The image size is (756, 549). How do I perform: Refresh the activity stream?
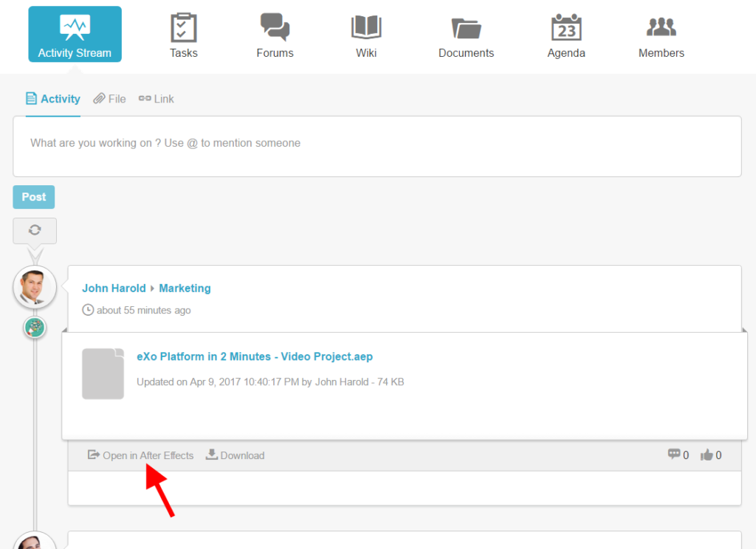(35, 230)
